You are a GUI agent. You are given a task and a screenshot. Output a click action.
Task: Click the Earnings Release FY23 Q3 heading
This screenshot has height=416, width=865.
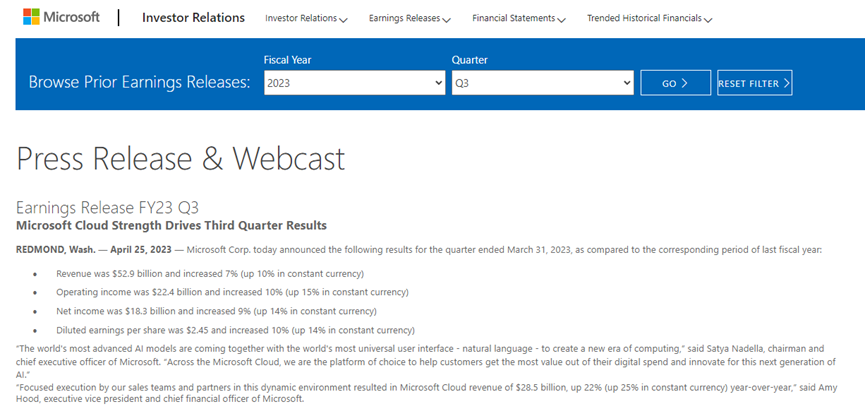click(108, 207)
